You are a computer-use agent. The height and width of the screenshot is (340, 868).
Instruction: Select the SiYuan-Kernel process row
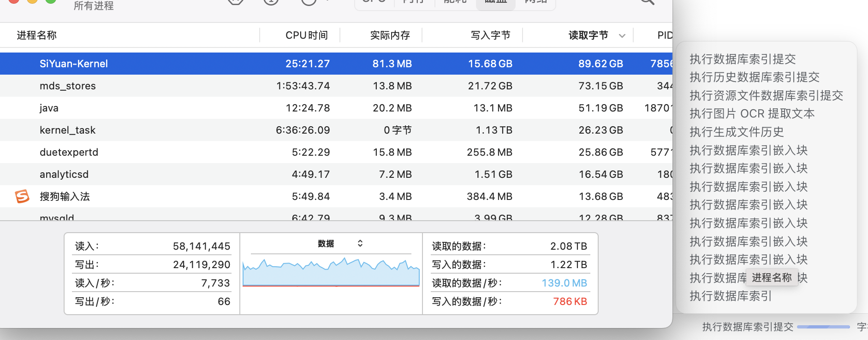tap(336, 64)
